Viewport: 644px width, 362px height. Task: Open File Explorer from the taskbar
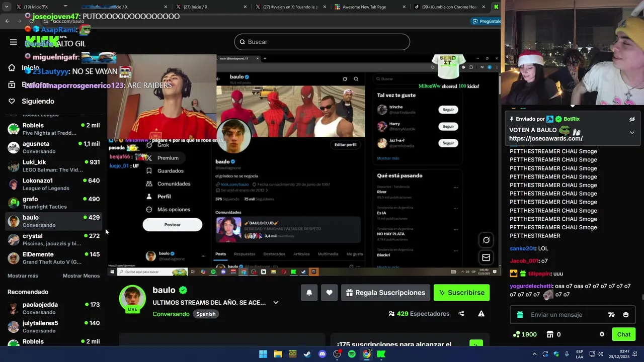tap(278, 354)
